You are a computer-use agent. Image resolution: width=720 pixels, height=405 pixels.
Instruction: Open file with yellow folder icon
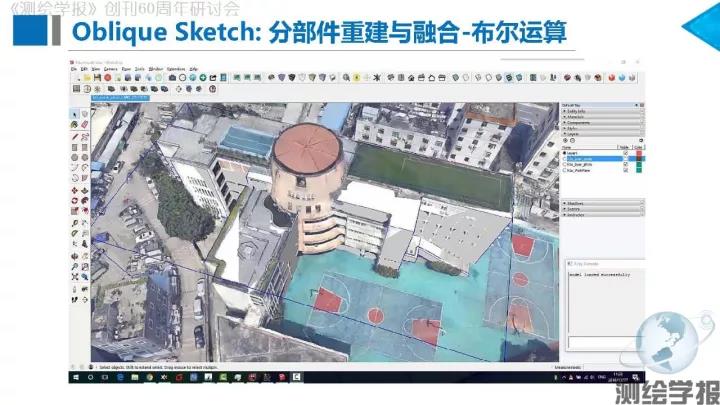click(x=87, y=78)
